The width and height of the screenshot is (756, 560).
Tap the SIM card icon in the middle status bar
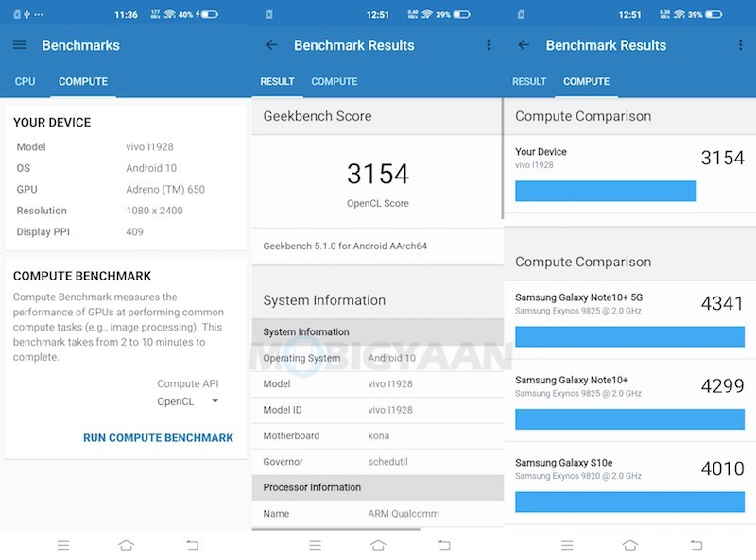269,14
